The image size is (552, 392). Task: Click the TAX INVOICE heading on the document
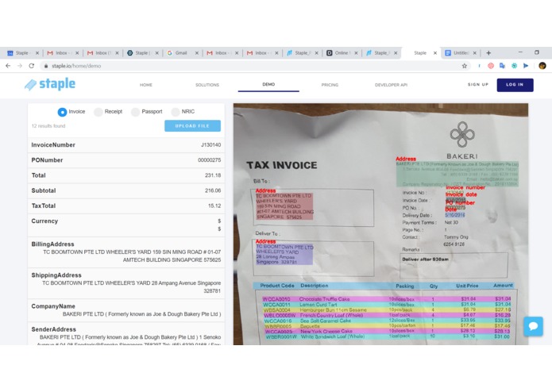[282, 165]
